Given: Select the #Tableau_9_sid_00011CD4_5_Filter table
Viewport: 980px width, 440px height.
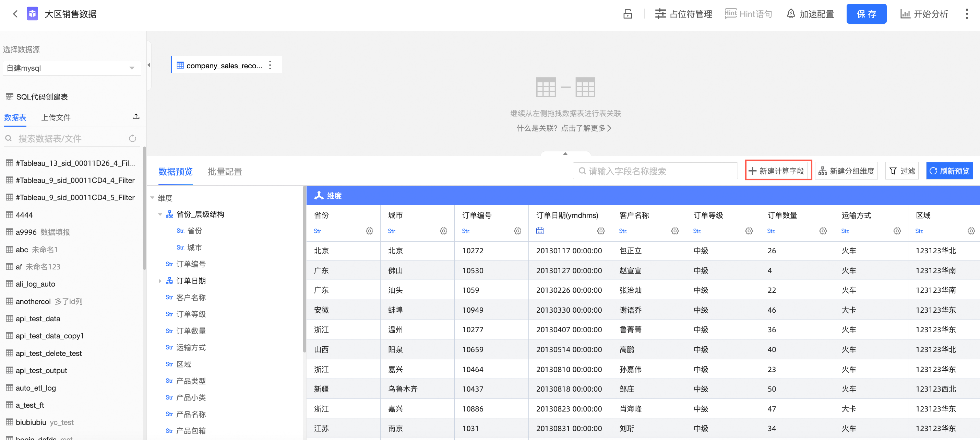Looking at the screenshot, I should 75,198.
